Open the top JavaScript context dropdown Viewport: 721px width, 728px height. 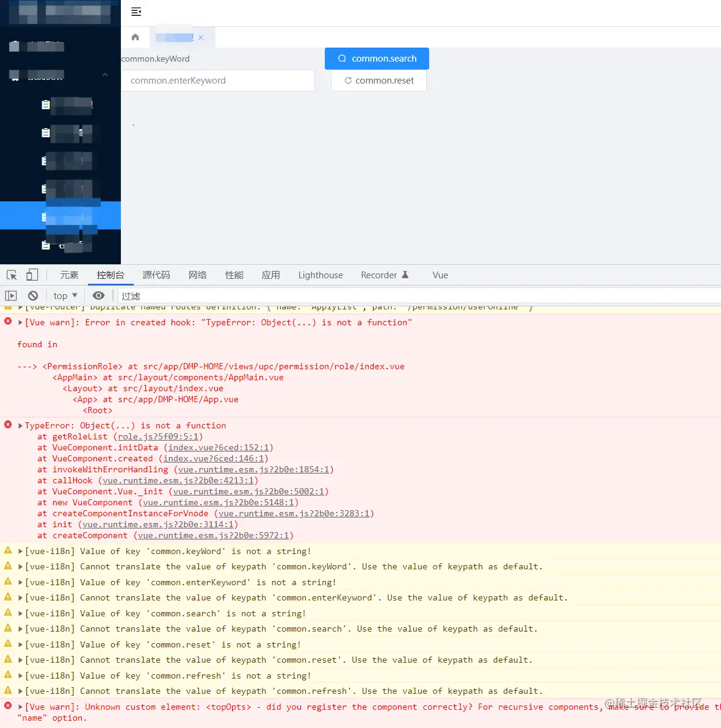[x=65, y=296]
